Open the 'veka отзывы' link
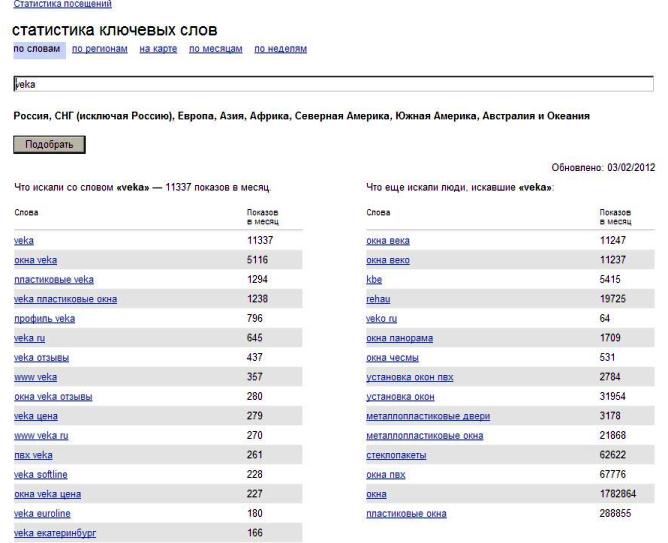 tap(41, 358)
